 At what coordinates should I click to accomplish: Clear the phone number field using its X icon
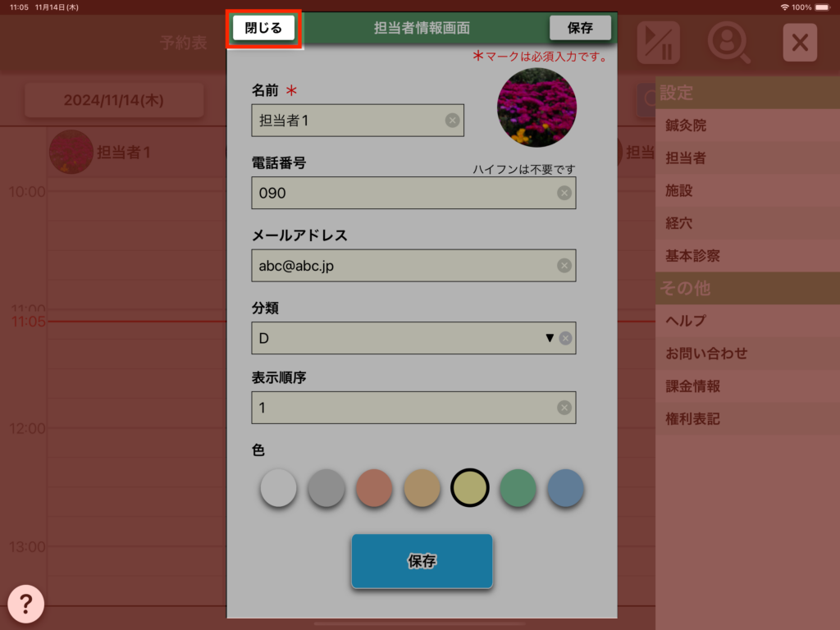coord(564,193)
